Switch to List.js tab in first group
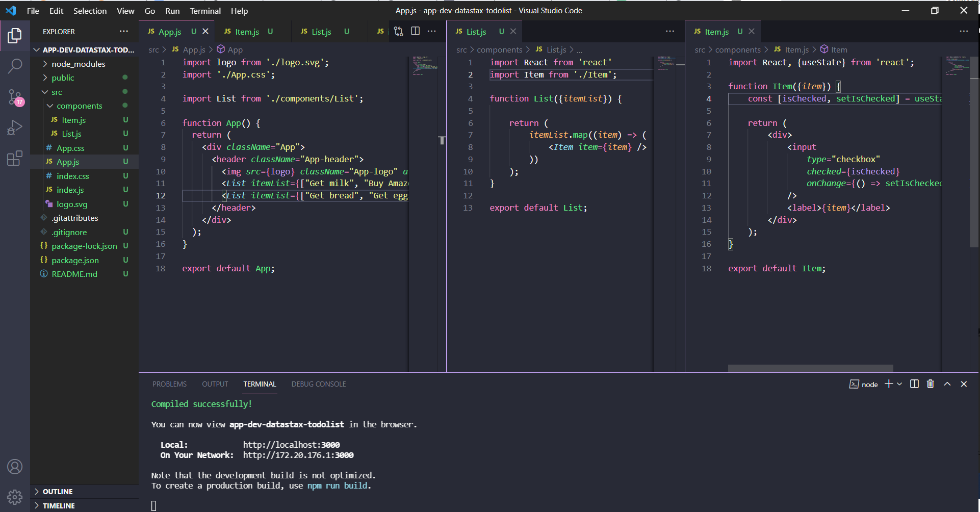980x512 pixels. tap(329, 32)
